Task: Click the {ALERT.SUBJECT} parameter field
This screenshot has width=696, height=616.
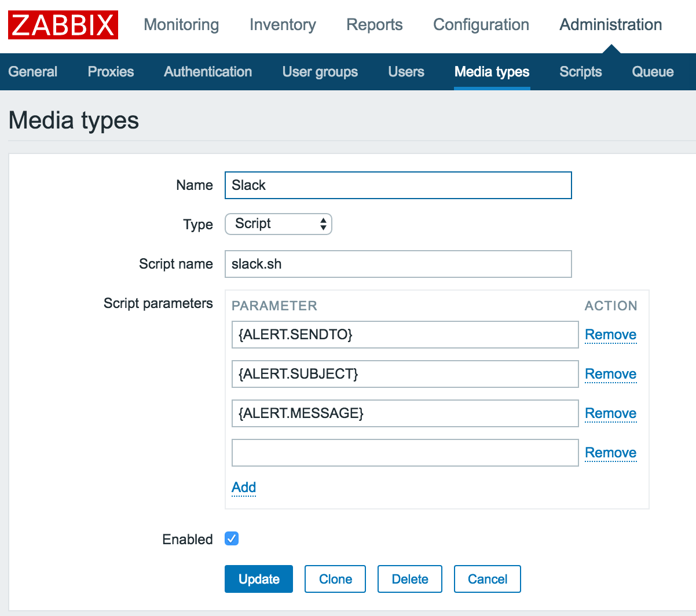Action: [x=405, y=374]
